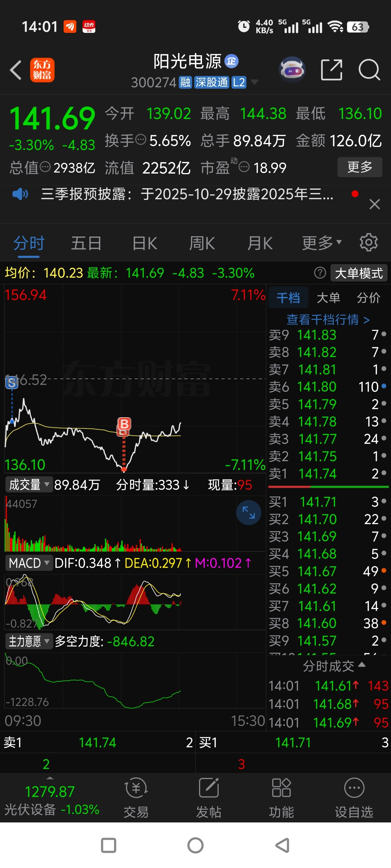
Task: Tap the alarm clock status icon
Action: coord(244,26)
